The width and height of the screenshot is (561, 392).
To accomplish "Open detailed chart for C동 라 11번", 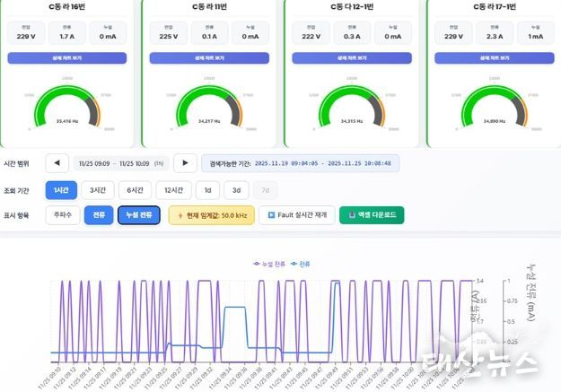I will point(211,57).
